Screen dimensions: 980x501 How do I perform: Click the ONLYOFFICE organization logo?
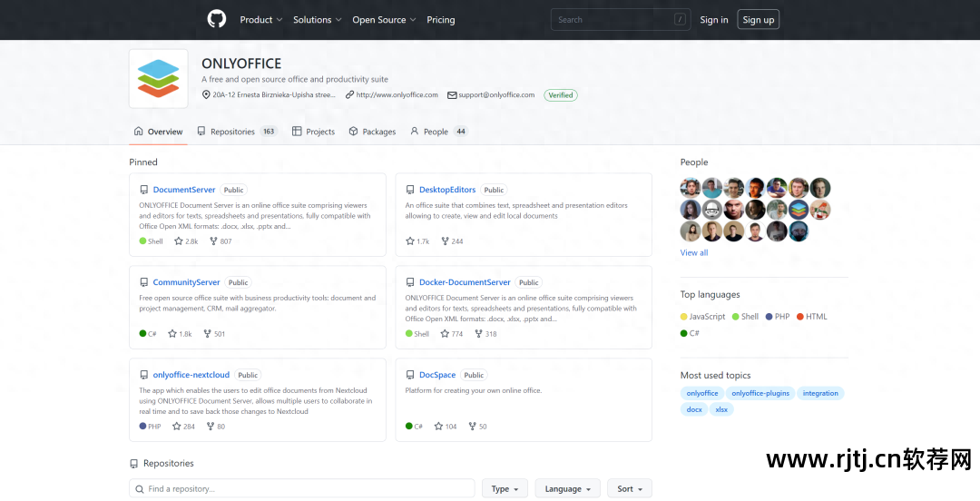coord(159,79)
